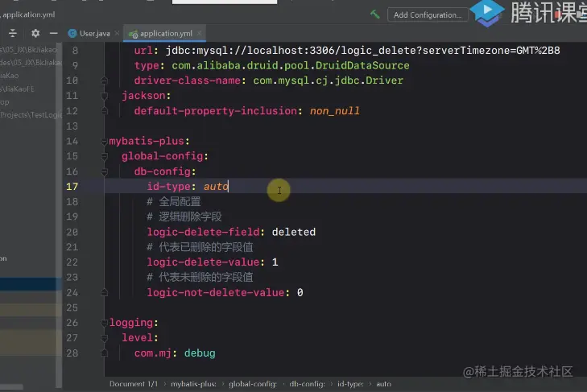
Task: Click the 逻辑删除字段 comment line
Action: tap(184, 217)
